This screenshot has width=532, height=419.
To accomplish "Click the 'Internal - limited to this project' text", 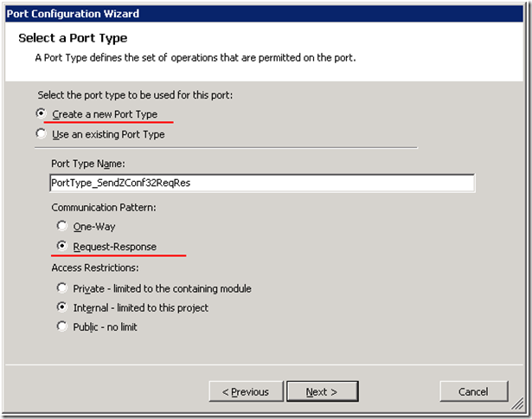I will (x=141, y=307).
